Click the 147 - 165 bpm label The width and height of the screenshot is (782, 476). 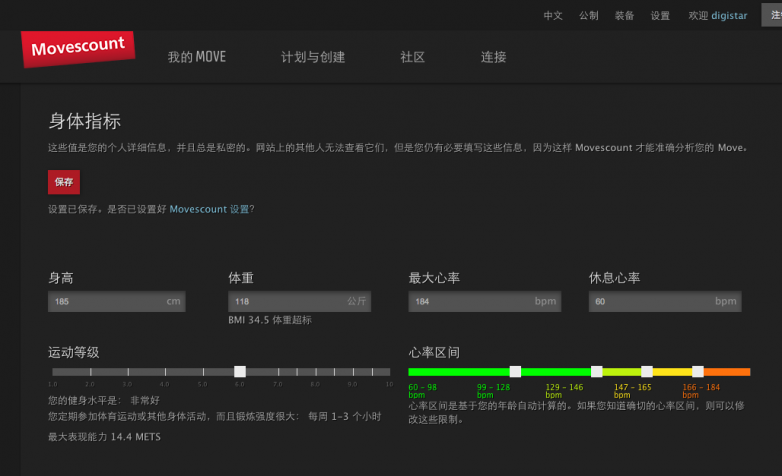[632, 391]
